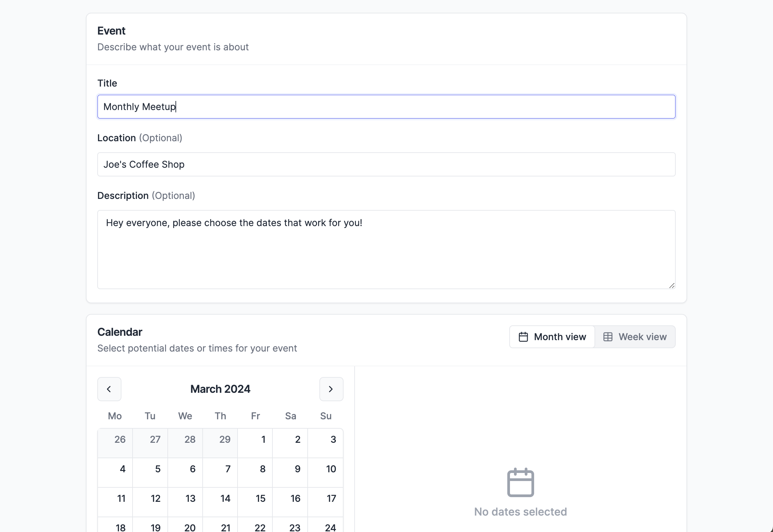Select February 28 greyed-out date
This screenshot has height=532, width=773.
pos(185,443)
